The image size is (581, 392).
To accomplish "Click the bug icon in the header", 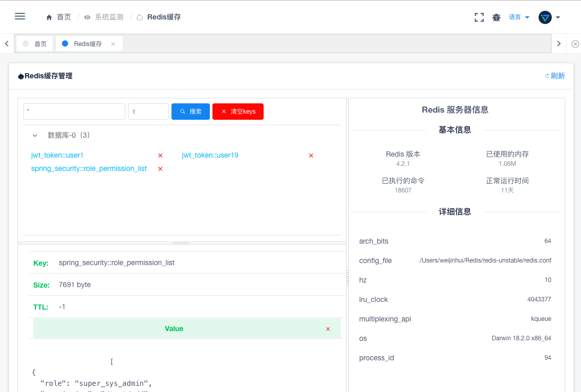I will point(496,17).
